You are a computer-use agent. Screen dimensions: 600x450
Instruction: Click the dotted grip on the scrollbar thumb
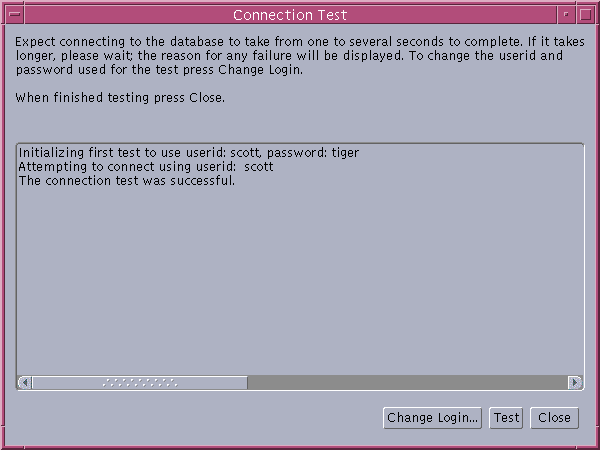[140, 382]
